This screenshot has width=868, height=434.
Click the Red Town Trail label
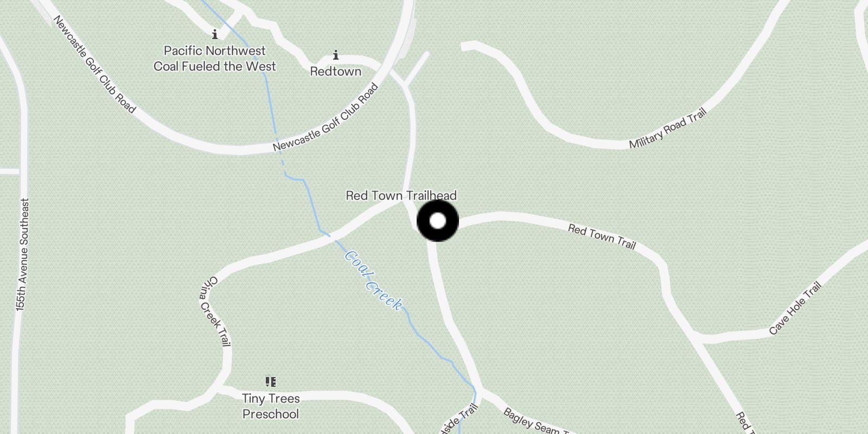[602, 237]
